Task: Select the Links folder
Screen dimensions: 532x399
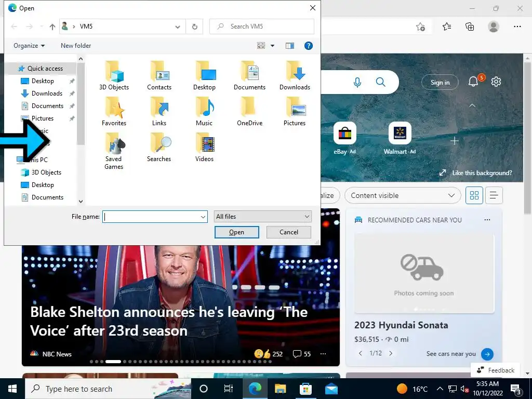Action: pos(159,111)
